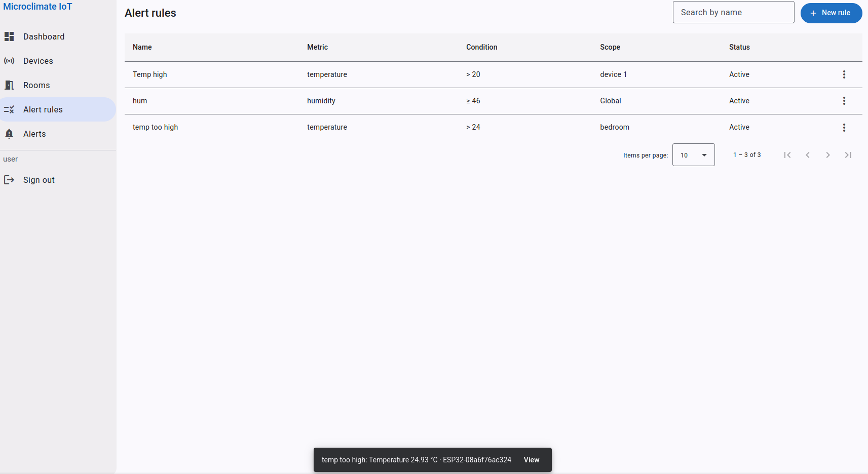The width and height of the screenshot is (868, 474).
Task: Click the Scope column header
Action: (610, 47)
